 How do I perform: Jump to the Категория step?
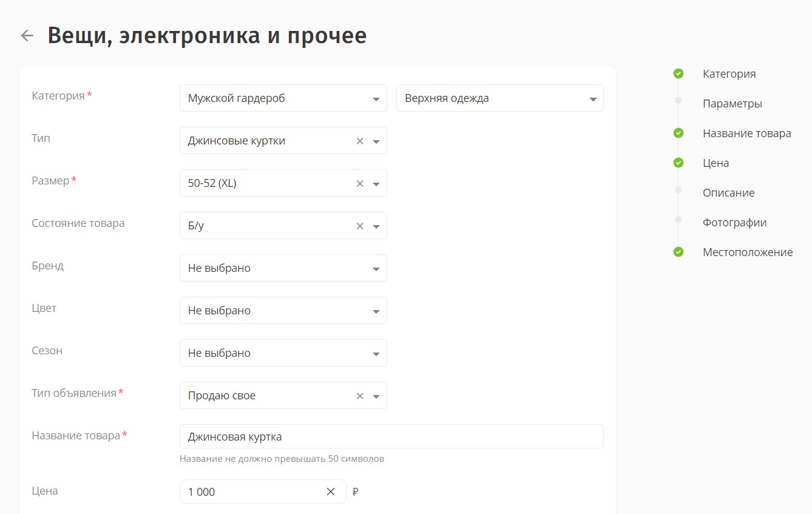[x=729, y=74]
